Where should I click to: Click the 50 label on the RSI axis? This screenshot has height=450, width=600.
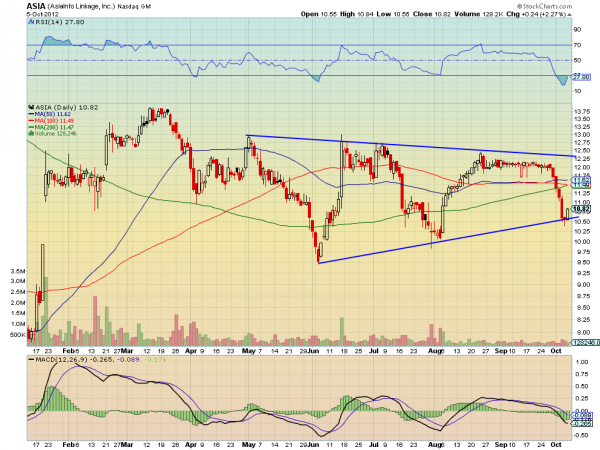tap(577, 60)
